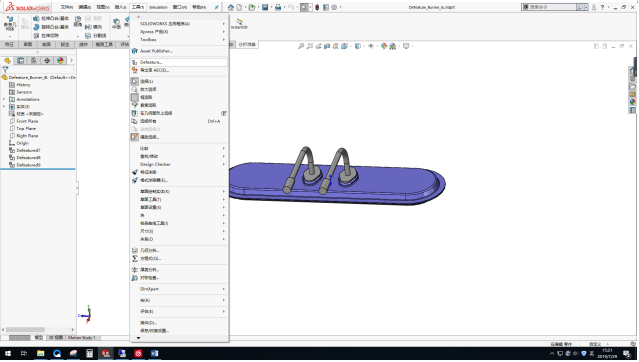The height and width of the screenshot is (362, 639).
Task: Click the Home icon in the top toolbar
Action: [x=231, y=7]
